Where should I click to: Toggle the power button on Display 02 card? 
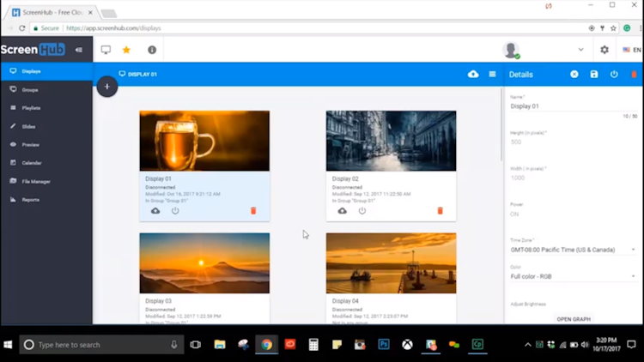tap(361, 210)
